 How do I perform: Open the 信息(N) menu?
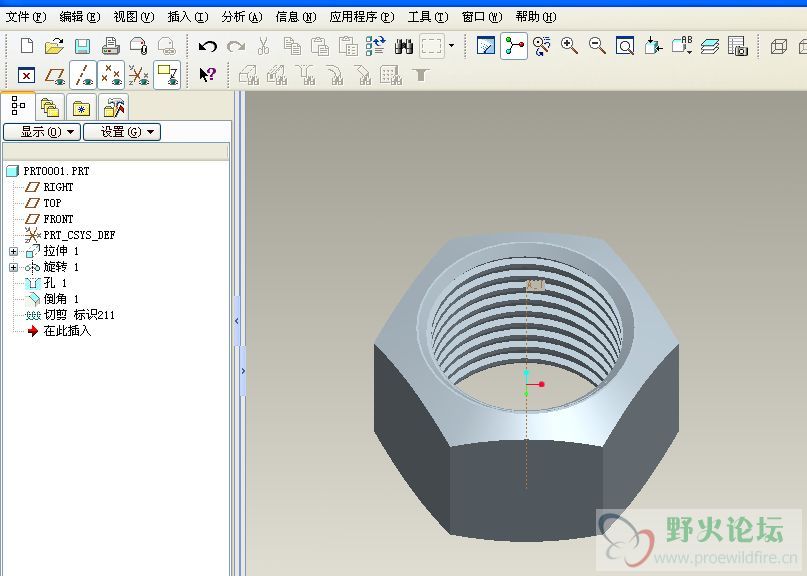pos(296,17)
